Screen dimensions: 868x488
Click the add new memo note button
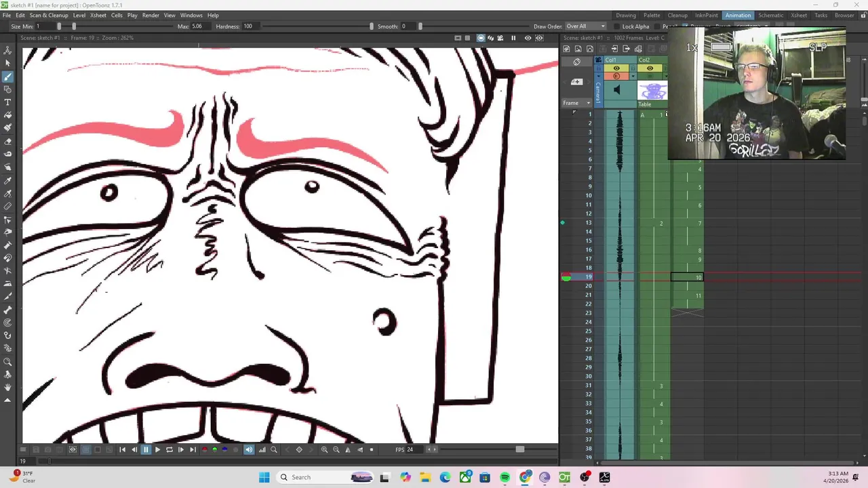576,82
